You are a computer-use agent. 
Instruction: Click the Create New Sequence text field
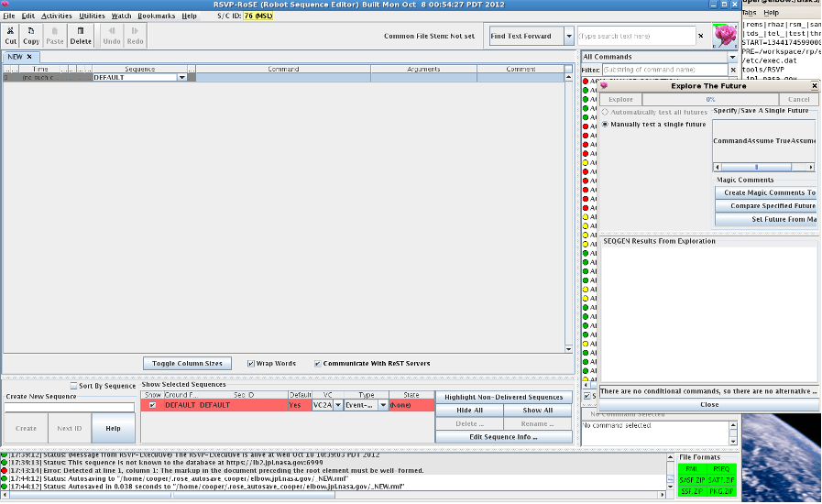(x=69, y=408)
